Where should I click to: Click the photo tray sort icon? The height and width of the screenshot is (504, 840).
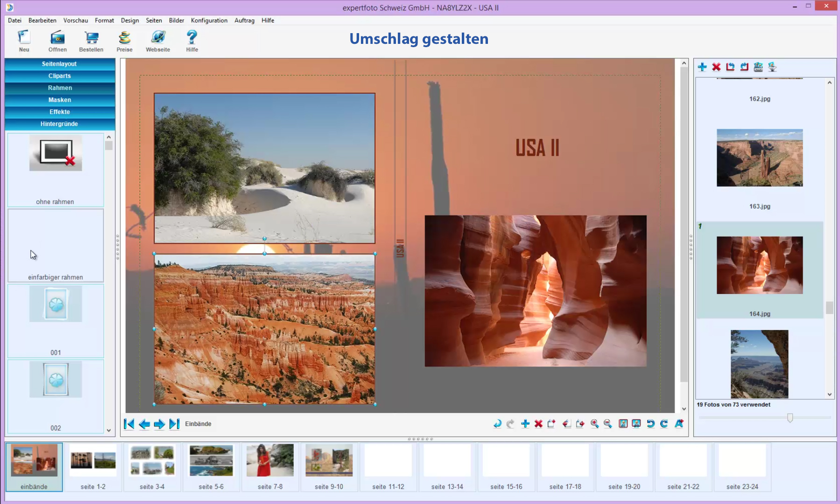(x=758, y=67)
